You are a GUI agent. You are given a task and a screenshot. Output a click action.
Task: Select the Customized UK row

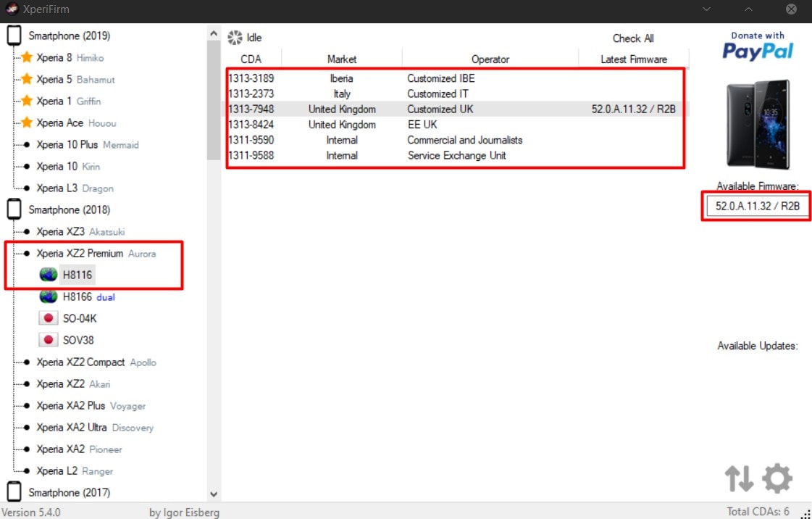click(x=457, y=109)
